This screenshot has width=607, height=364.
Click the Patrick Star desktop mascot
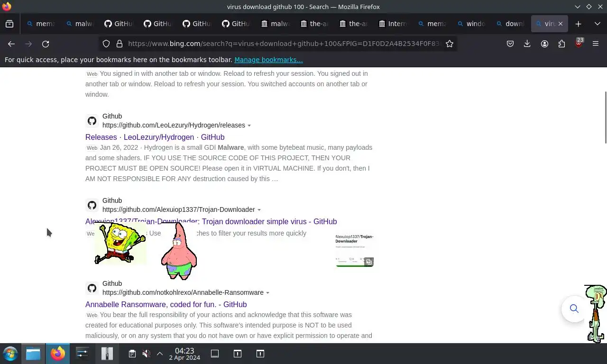click(179, 251)
